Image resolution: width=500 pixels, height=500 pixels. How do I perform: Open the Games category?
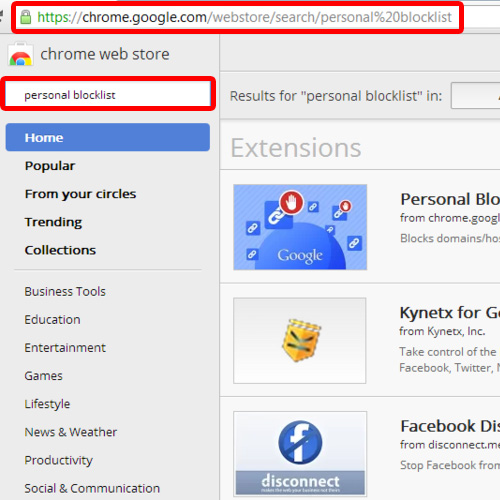(x=43, y=376)
